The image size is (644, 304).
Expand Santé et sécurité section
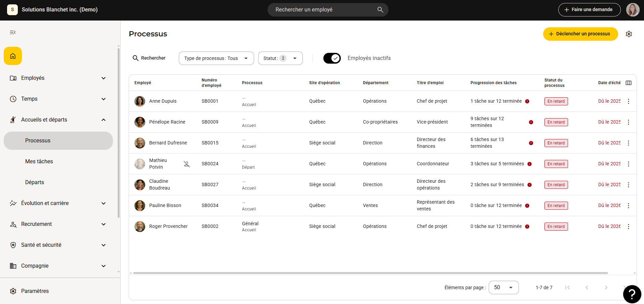(x=58, y=245)
